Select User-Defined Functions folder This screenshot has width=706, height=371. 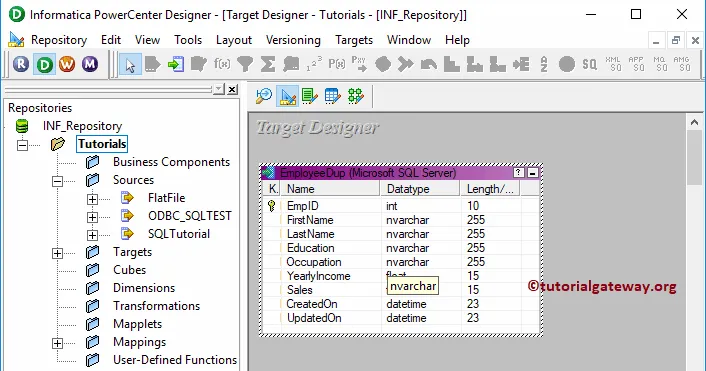point(175,360)
